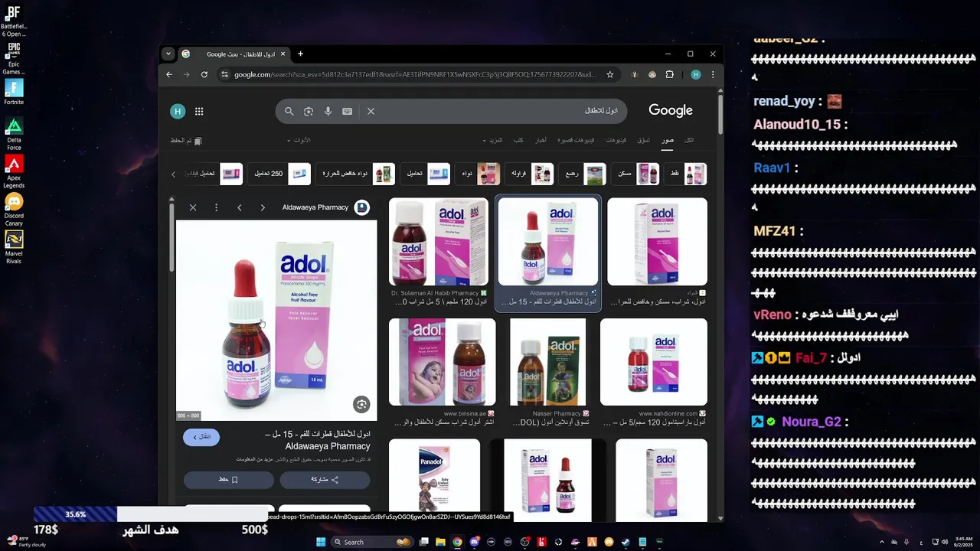This screenshot has height=551, width=980.
Task: Click the حفظ (Save) button in preview
Action: click(228, 480)
